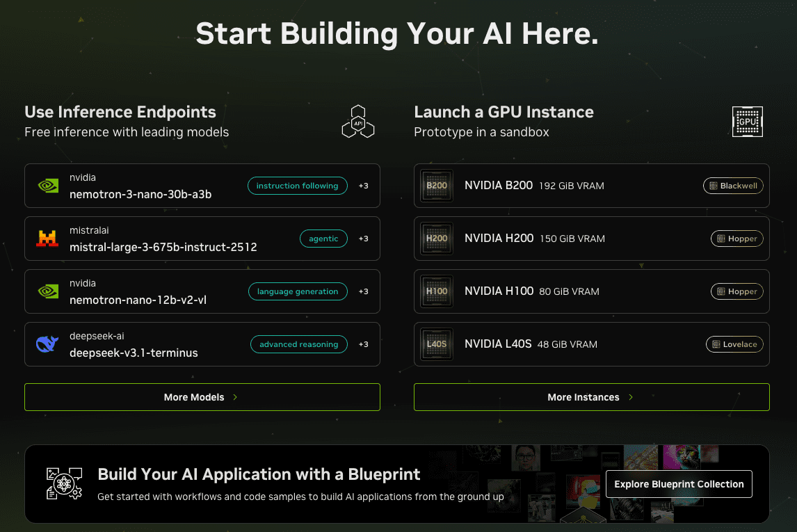This screenshot has width=797, height=532.
Task: Click the GPU chip icon beside Launch heading
Action: [x=747, y=121]
